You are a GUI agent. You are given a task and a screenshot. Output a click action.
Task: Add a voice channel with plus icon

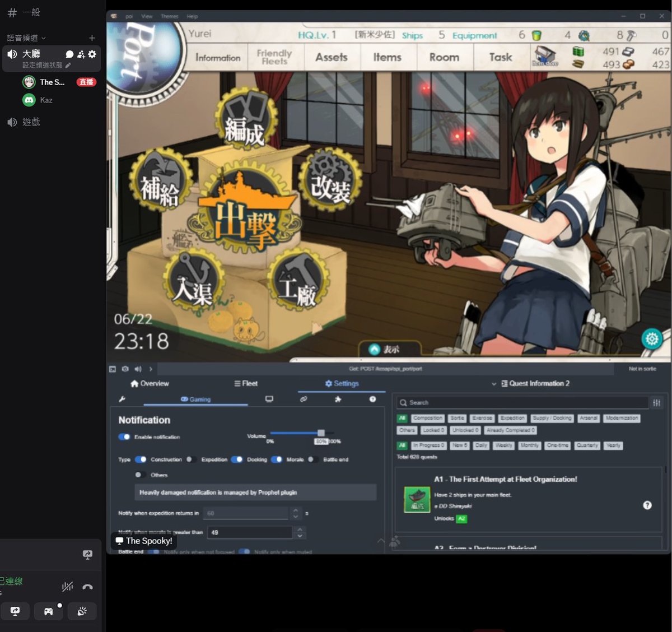pyautogui.click(x=92, y=38)
